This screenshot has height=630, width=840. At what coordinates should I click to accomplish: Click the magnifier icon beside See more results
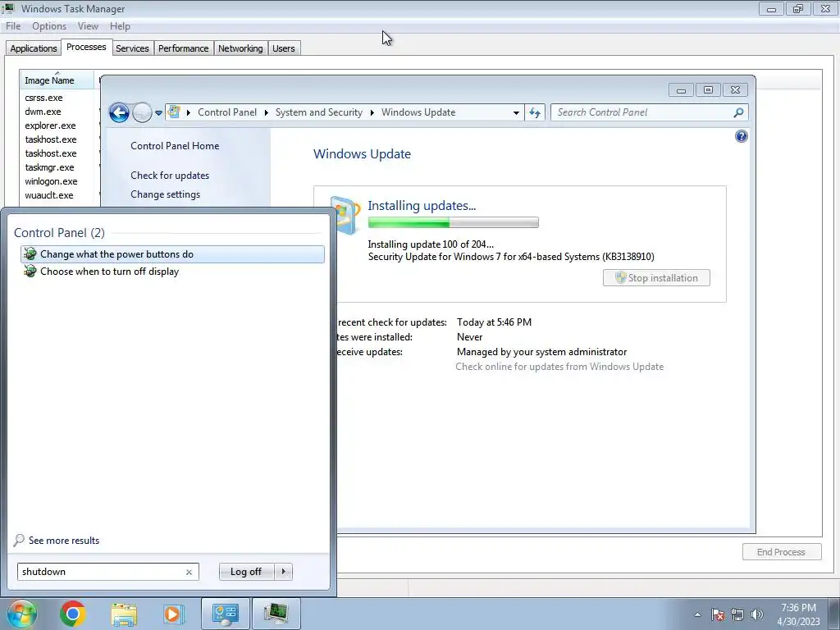(20, 540)
